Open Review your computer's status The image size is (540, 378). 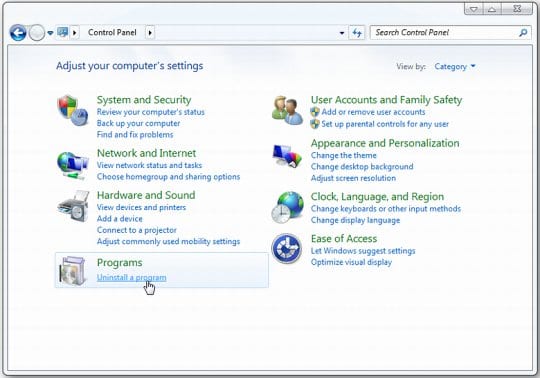click(150, 112)
